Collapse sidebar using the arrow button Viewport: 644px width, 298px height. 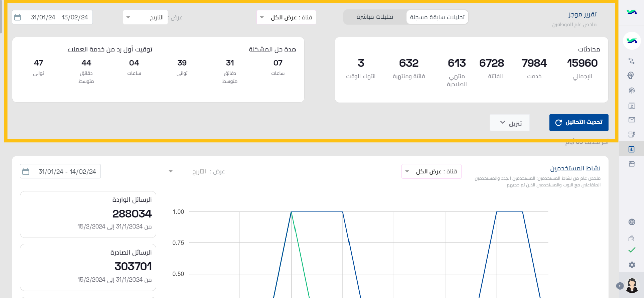click(x=620, y=286)
